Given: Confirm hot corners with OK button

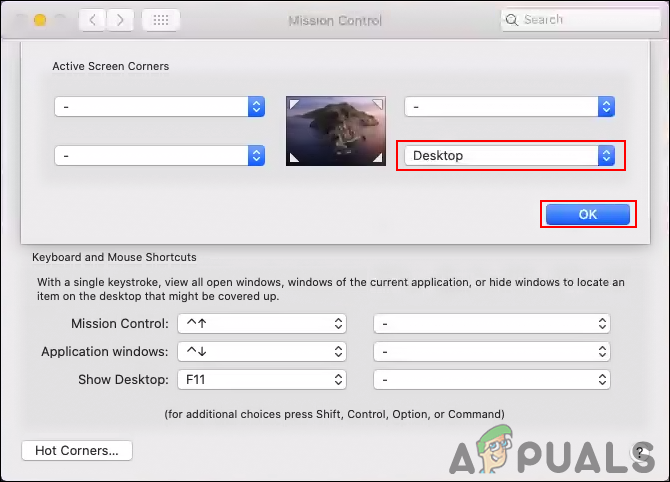Looking at the screenshot, I should (588, 214).
